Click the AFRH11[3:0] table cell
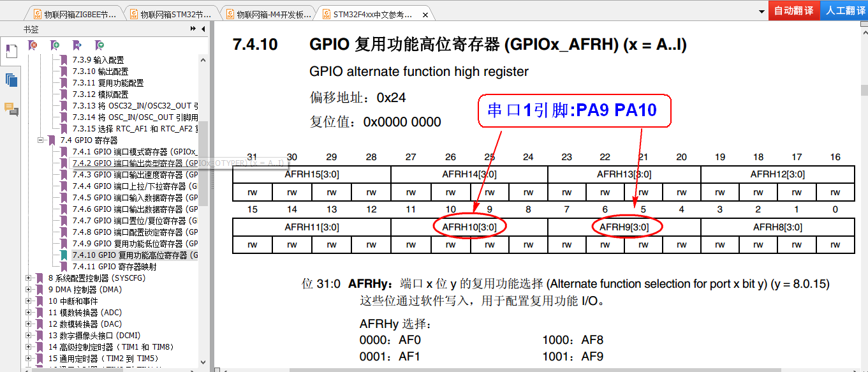Image resolution: width=868 pixels, height=372 pixels. [312, 227]
